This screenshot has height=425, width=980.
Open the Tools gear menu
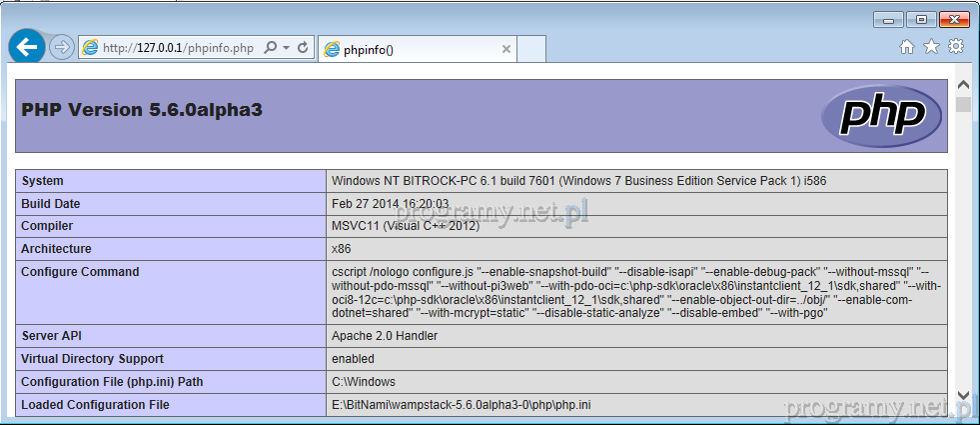(x=956, y=46)
